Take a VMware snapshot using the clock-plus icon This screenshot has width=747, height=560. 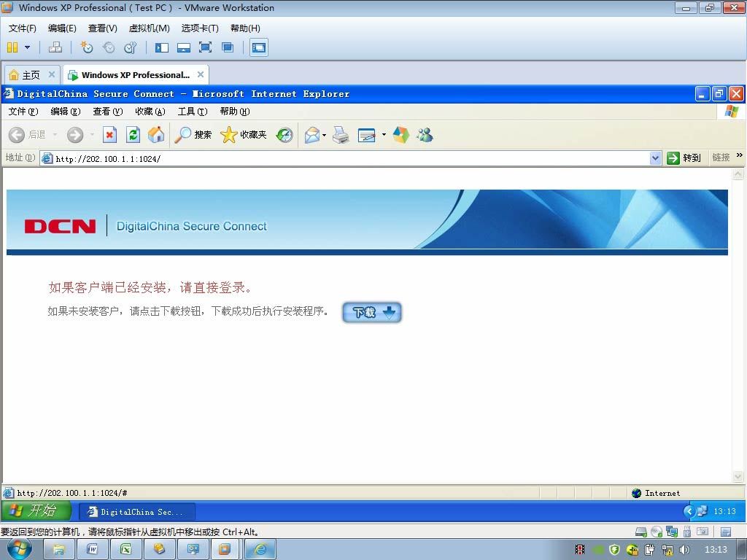[x=86, y=47]
